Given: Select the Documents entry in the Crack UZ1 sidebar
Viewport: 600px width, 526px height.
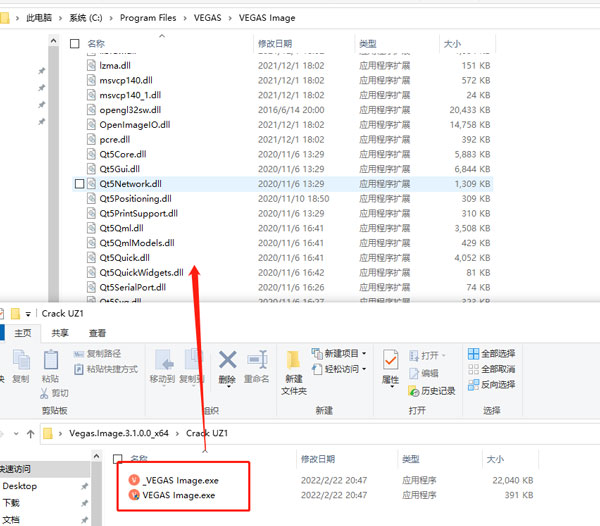Looking at the screenshot, I should point(11,519).
